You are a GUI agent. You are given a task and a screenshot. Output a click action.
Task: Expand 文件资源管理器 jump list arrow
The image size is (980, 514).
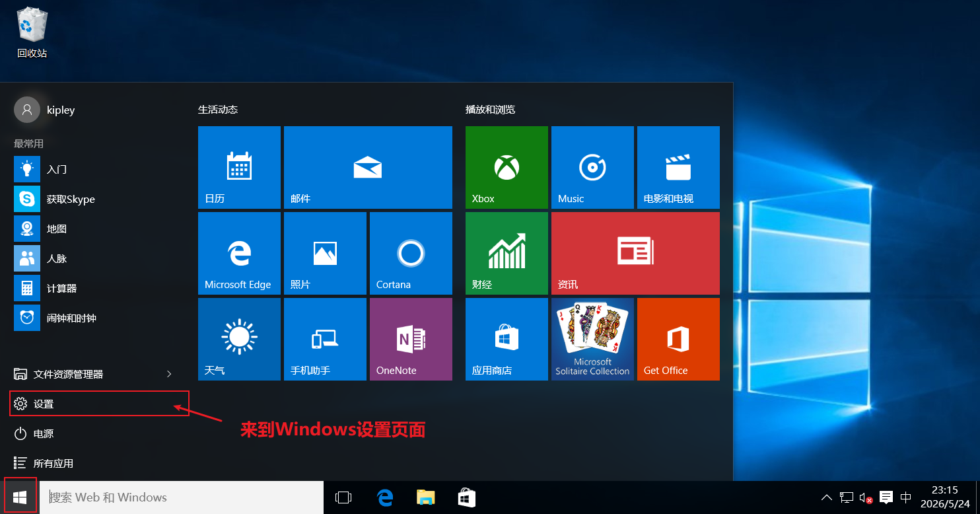(x=169, y=374)
